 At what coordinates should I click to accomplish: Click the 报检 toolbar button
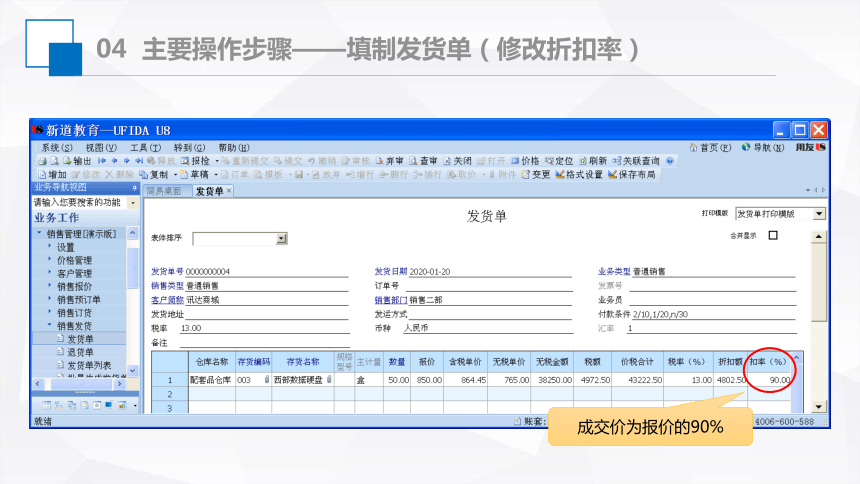point(196,161)
